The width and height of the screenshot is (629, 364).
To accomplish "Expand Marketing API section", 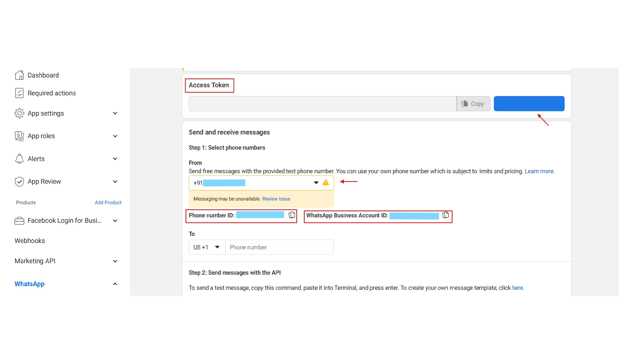I will click(115, 261).
